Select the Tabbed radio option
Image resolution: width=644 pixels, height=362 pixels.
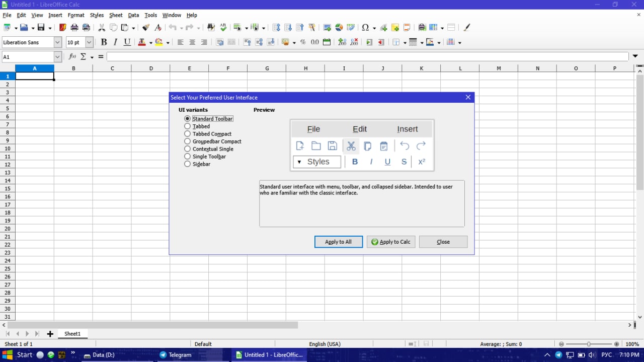pos(197,126)
